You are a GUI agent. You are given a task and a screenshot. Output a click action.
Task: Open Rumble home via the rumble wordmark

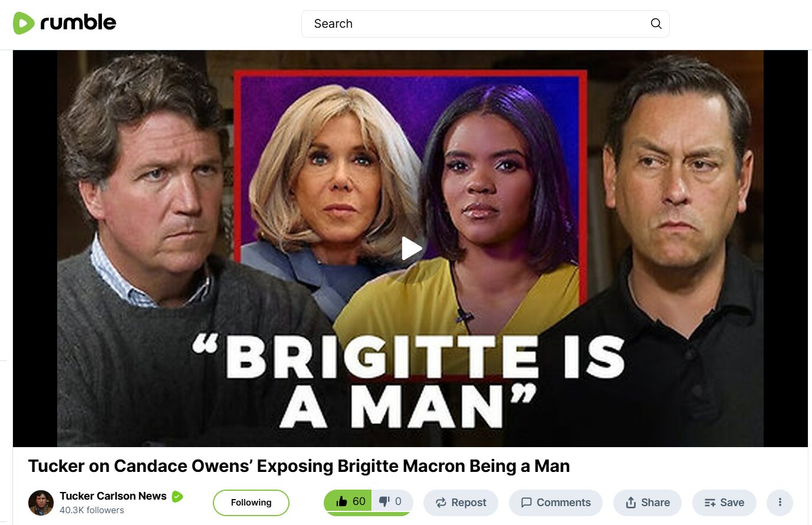78,22
